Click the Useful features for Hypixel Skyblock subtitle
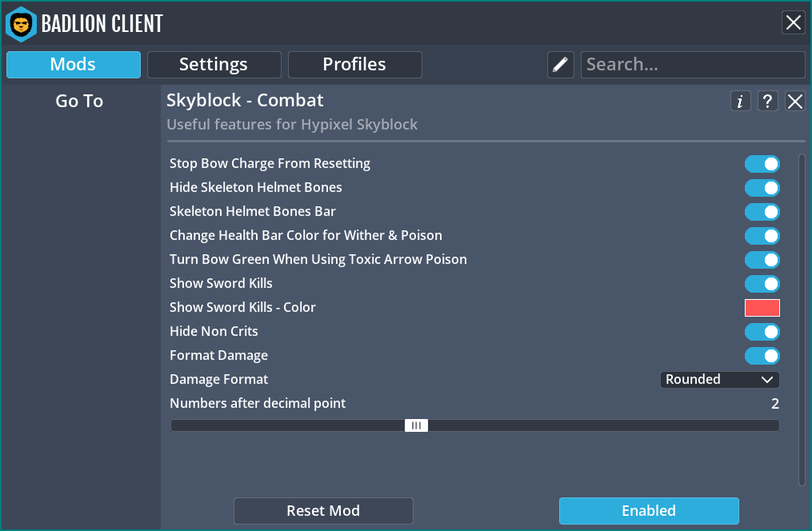Screen dimensions: 812x531 292,125
